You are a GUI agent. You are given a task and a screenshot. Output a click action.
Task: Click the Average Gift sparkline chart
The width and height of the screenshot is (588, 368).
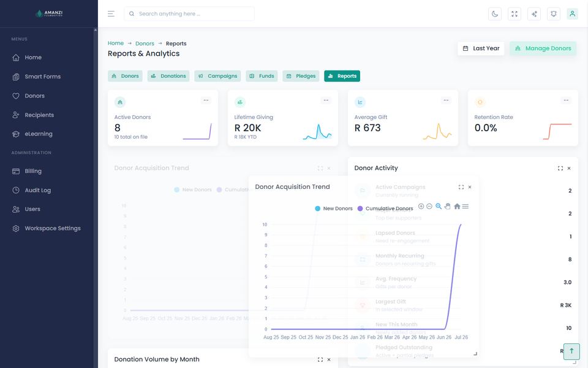pos(437,131)
